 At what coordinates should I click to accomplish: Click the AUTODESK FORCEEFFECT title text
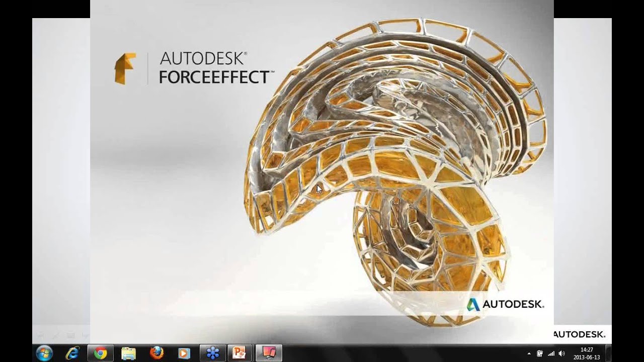pyautogui.click(x=217, y=67)
